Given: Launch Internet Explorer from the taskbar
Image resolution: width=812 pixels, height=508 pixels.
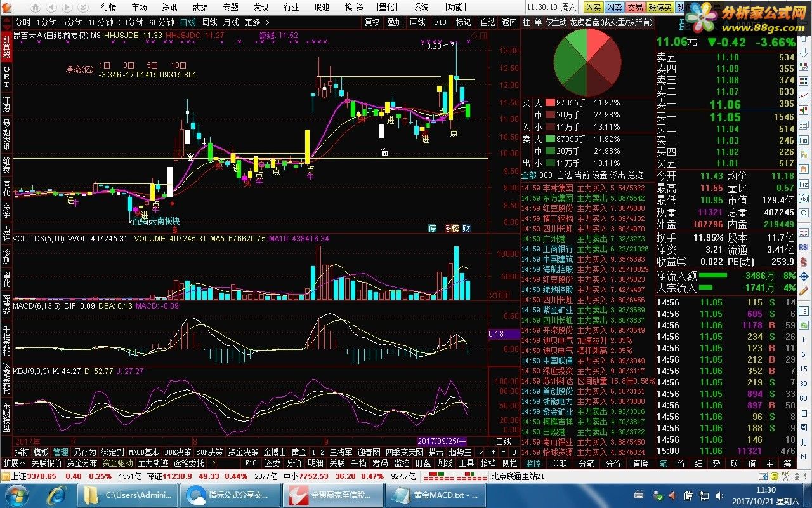Looking at the screenshot, I should [x=58, y=495].
